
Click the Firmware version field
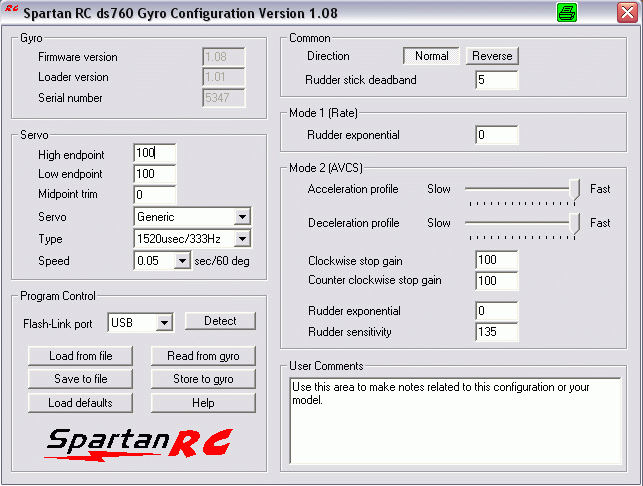(224, 57)
